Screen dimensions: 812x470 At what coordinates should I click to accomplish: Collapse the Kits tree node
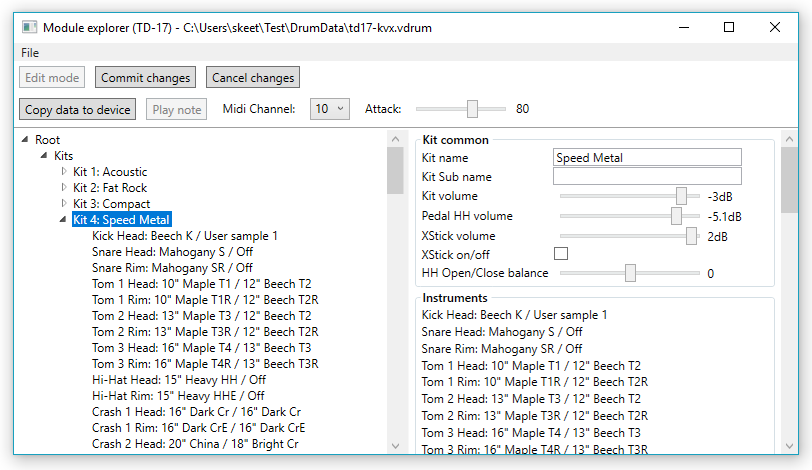click(x=44, y=155)
